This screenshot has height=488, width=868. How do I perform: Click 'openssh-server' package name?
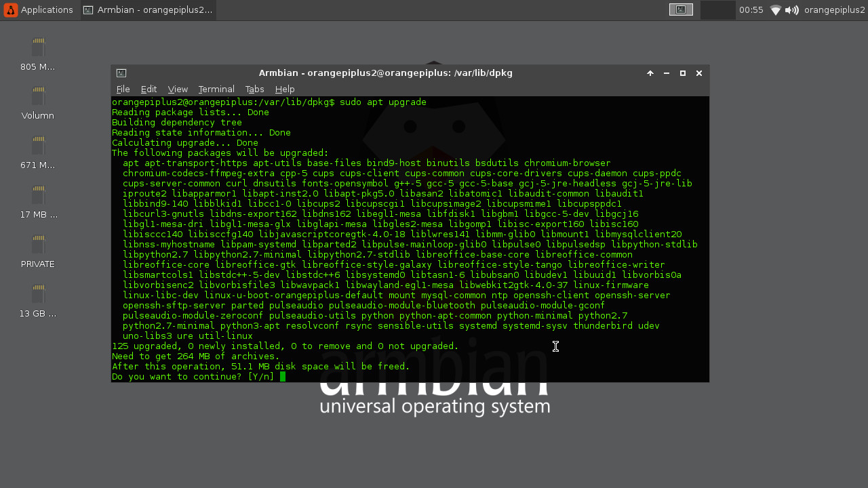point(633,296)
